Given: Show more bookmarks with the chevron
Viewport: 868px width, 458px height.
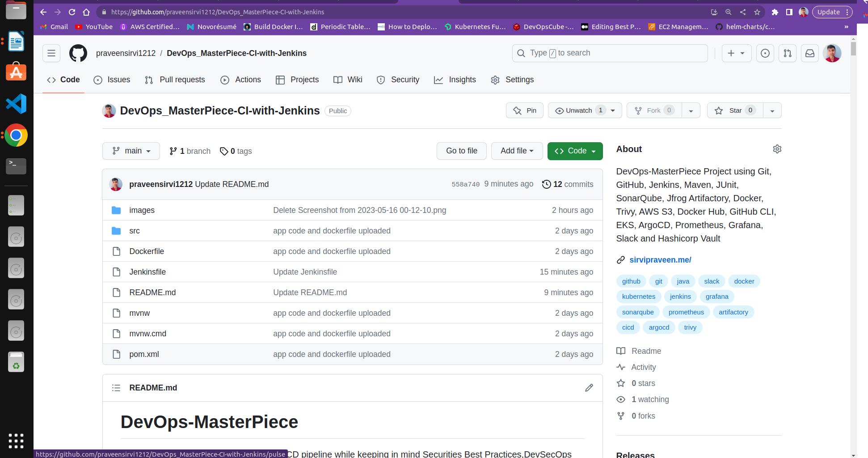Looking at the screenshot, I should (846, 27).
